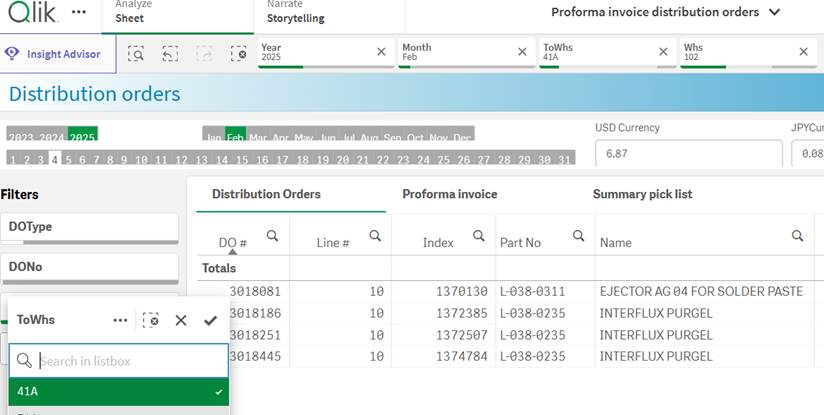This screenshot has height=415, width=824.
Task: Click the Part No column header
Action: pyautogui.click(x=520, y=243)
